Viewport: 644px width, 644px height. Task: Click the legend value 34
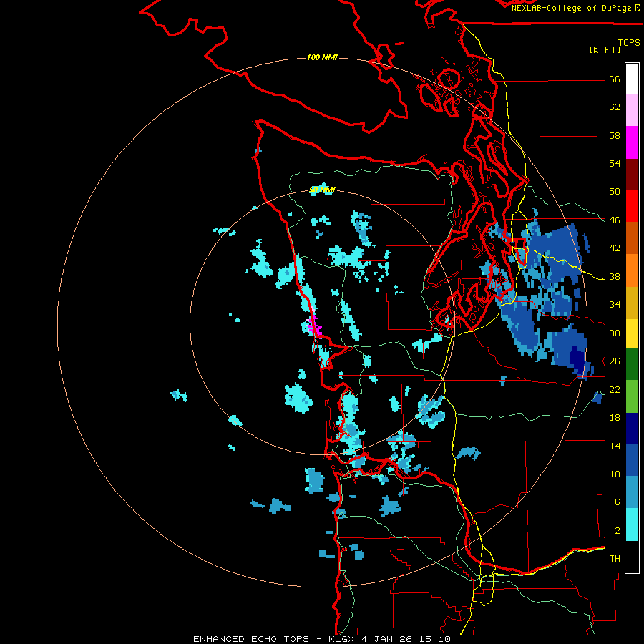pyautogui.click(x=615, y=305)
